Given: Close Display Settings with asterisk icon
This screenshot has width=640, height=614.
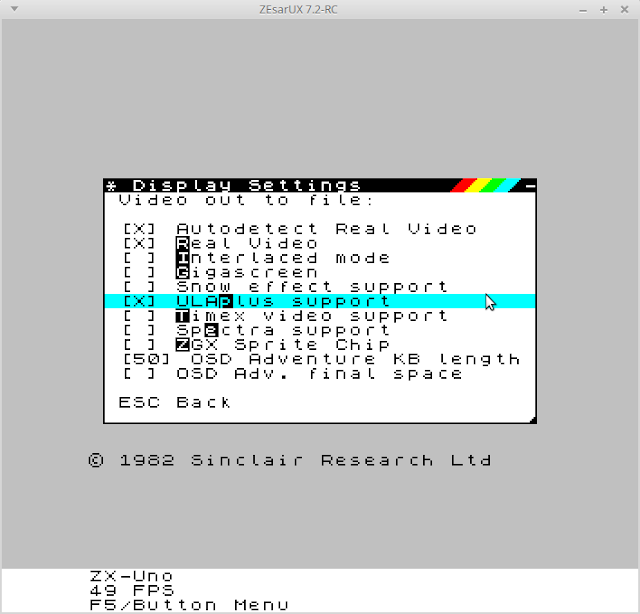Looking at the screenshot, I should pos(111,186).
